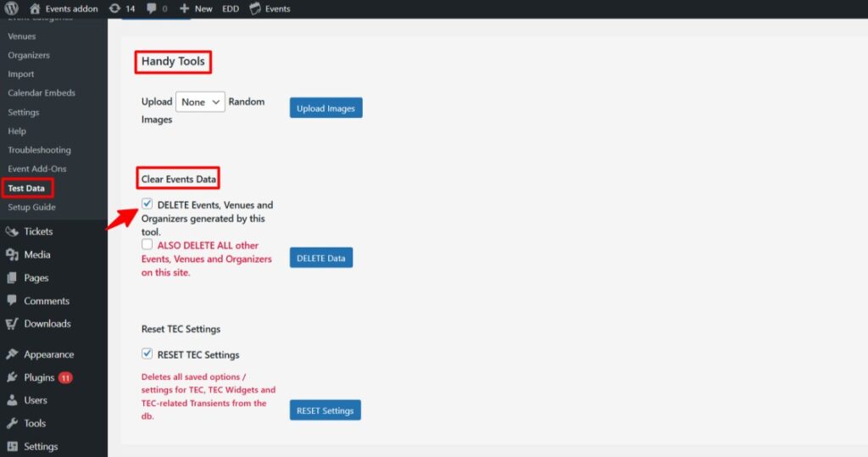Open the Troubleshooting submenu item

(x=39, y=149)
